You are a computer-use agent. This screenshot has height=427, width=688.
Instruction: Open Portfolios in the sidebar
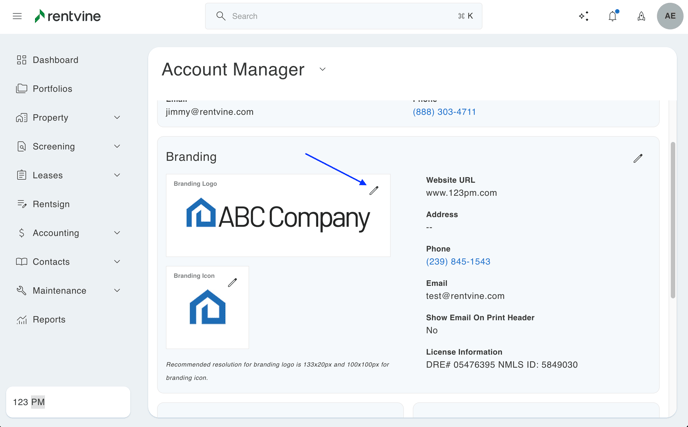(x=52, y=89)
